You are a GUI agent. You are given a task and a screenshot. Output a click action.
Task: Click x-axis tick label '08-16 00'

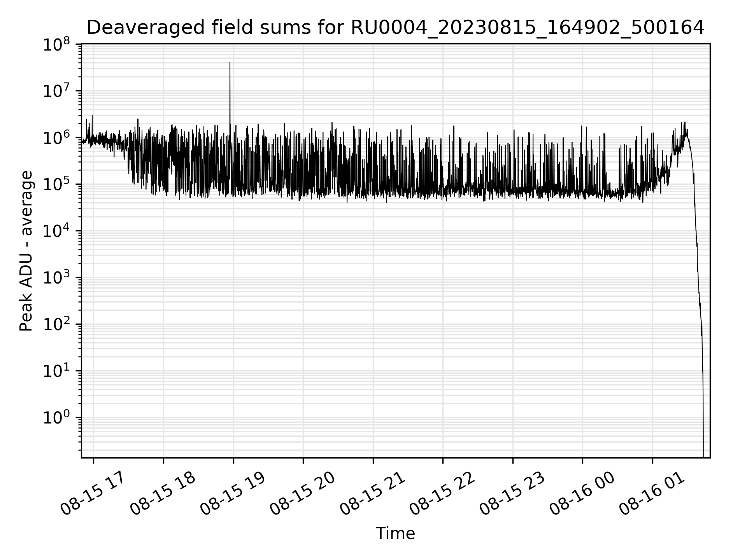[582, 493]
